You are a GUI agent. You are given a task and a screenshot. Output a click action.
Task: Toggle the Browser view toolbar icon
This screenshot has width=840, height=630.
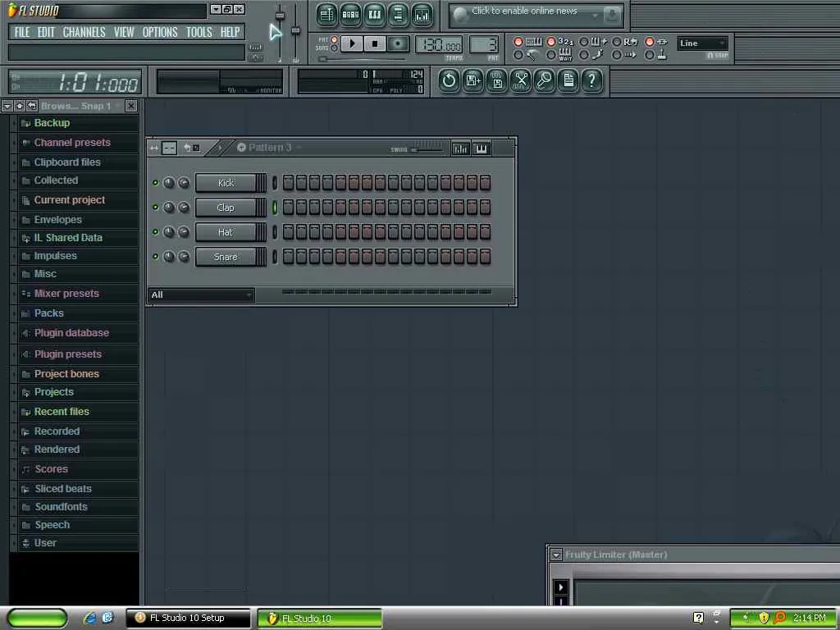pos(398,15)
